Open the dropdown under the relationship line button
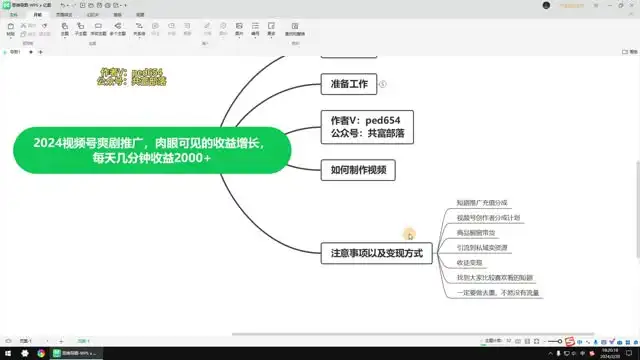Screen dimensions: 640x360 tap(139, 38)
